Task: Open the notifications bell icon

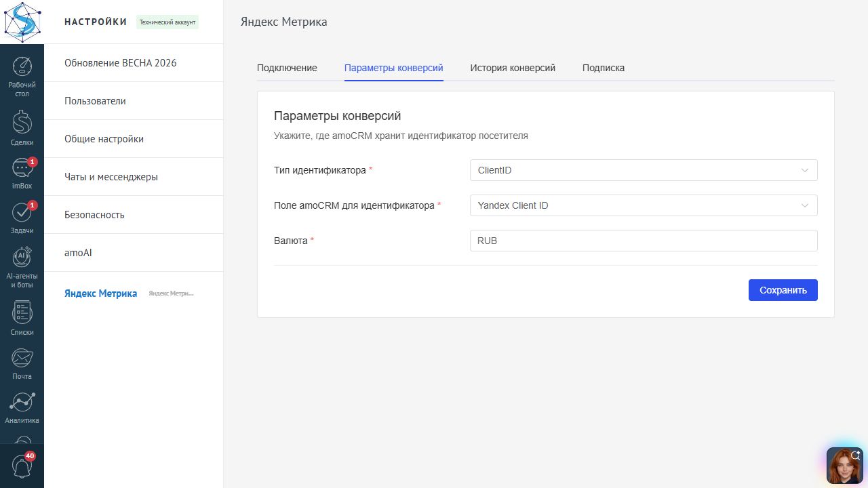Action: (22, 466)
